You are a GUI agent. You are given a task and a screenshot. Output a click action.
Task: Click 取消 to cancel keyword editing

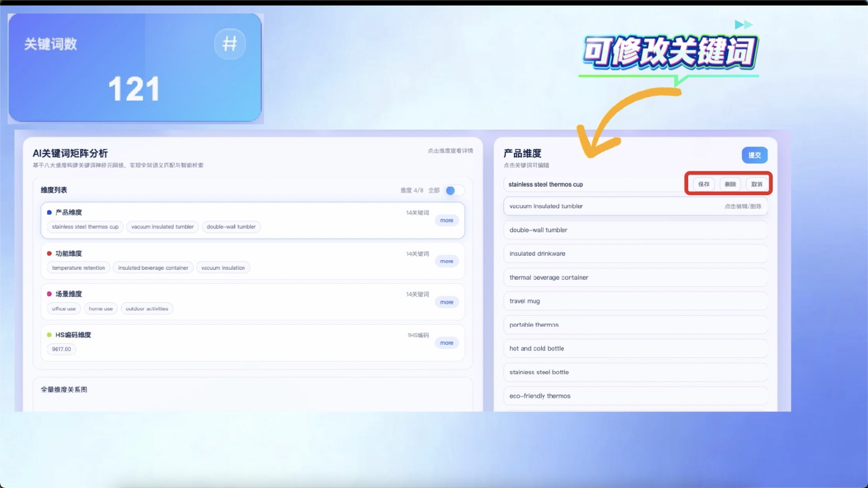click(756, 184)
